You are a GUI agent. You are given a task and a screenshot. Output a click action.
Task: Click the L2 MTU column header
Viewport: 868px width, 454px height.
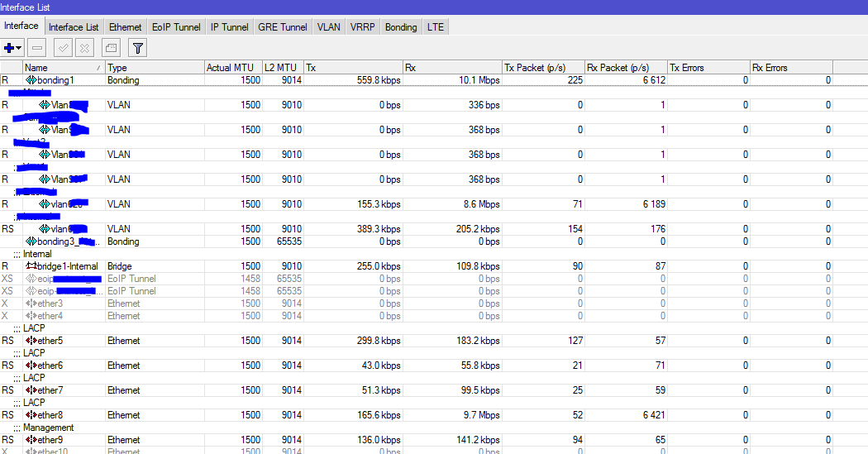pos(283,68)
